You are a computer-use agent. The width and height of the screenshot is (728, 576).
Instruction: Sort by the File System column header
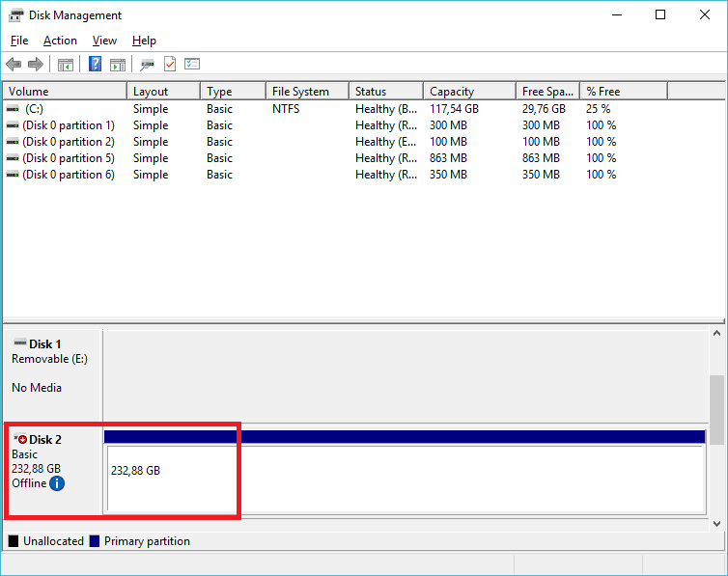pyautogui.click(x=308, y=92)
